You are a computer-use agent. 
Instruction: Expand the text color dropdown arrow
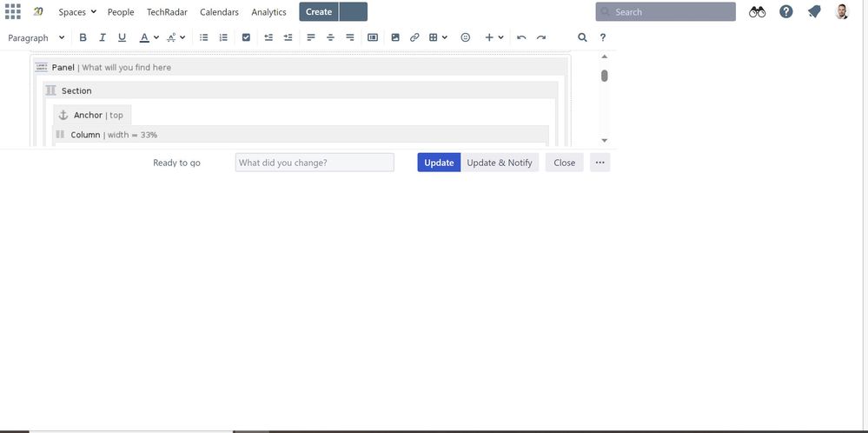[156, 37]
